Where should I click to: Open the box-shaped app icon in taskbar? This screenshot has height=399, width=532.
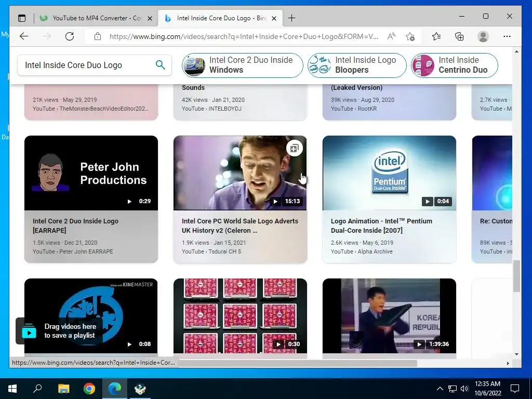point(140,389)
